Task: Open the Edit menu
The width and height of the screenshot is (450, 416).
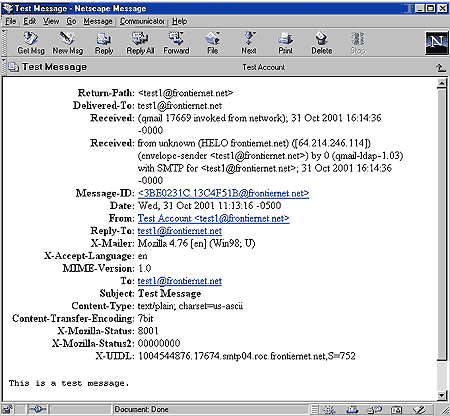Action: coord(29,21)
